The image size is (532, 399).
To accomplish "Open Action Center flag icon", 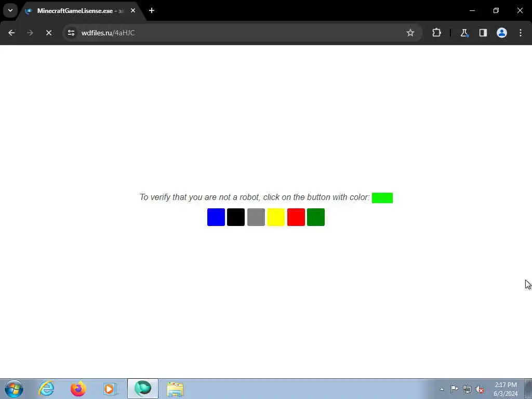I will point(454,389).
